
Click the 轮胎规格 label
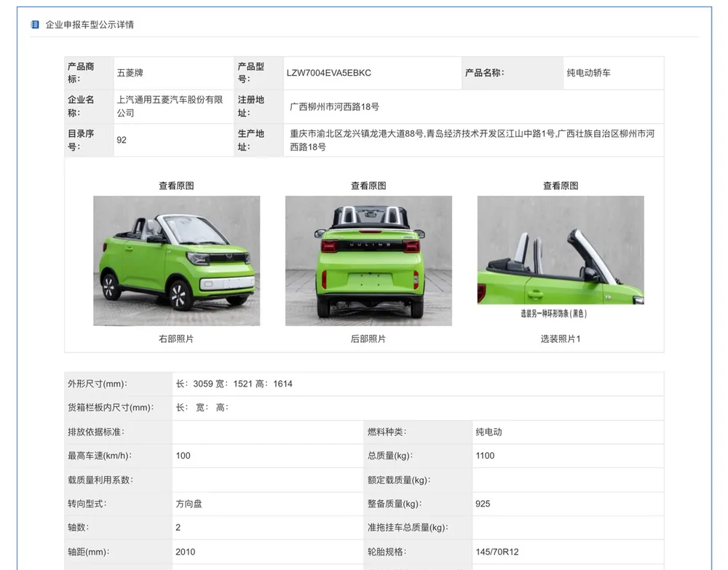(387, 552)
